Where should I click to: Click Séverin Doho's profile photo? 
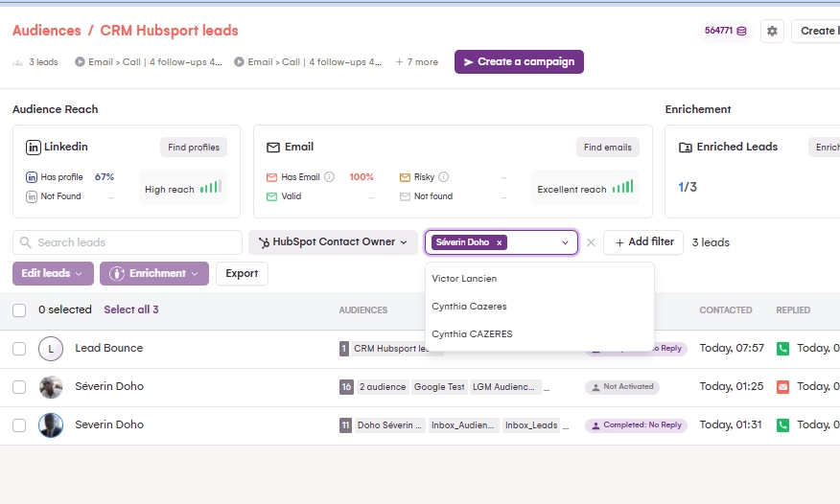[51, 387]
